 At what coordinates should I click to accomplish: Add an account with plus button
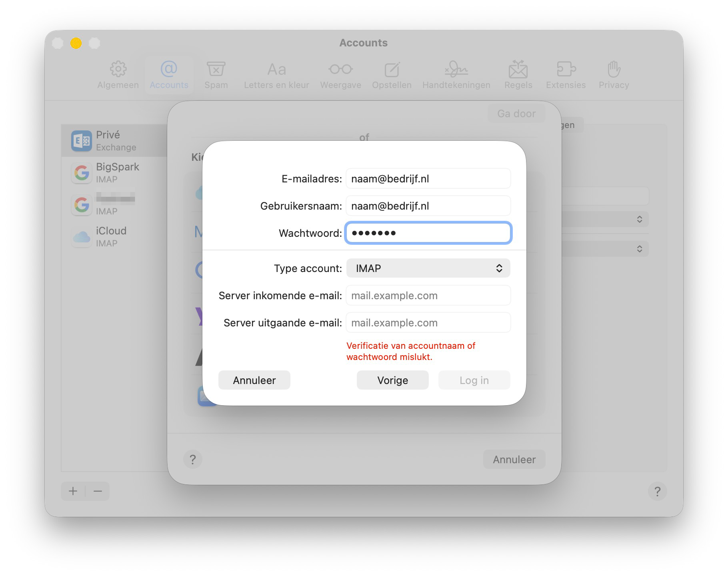(x=73, y=491)
